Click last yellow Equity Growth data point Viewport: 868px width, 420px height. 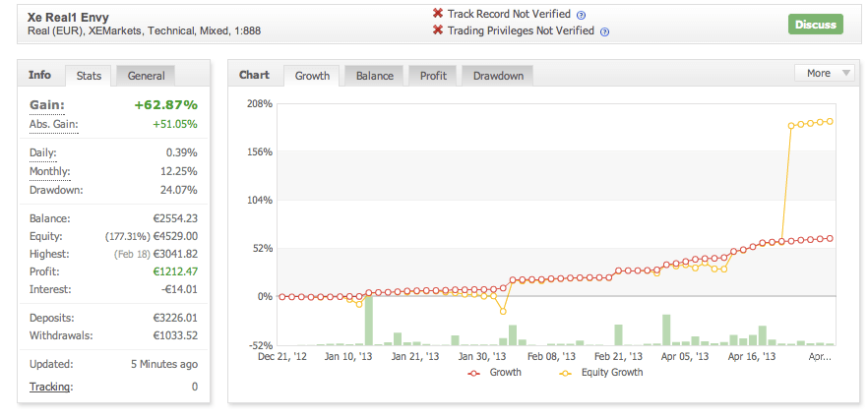(831, 121)
